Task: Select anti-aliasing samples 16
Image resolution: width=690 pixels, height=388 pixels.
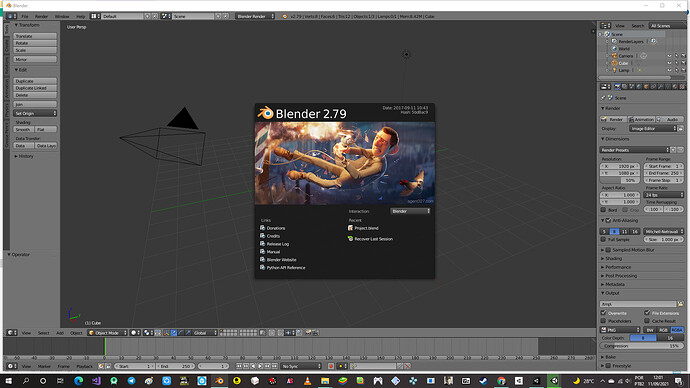Action: coord(635,231)
